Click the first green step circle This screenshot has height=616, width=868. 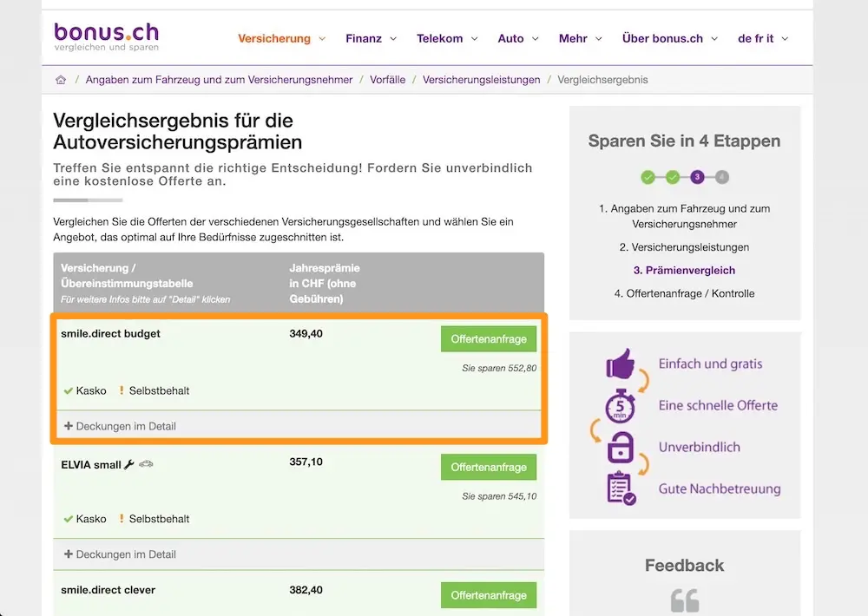[648, 177]
